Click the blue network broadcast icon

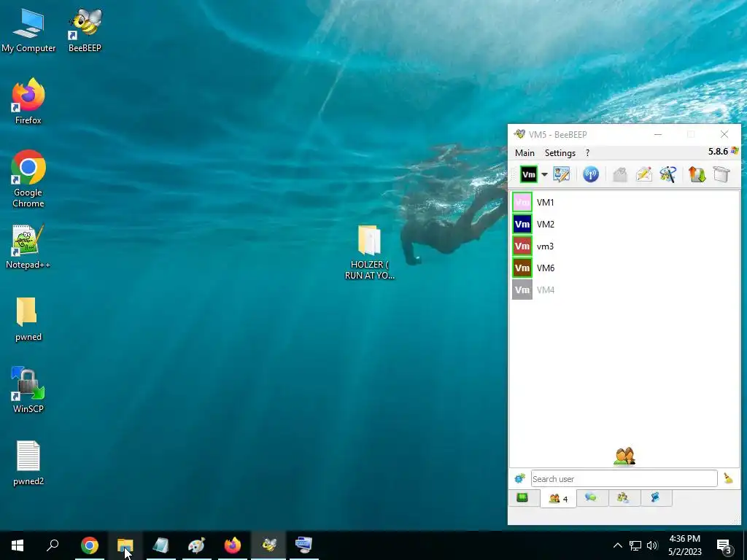pyautogui.click(x=591, y=175)
